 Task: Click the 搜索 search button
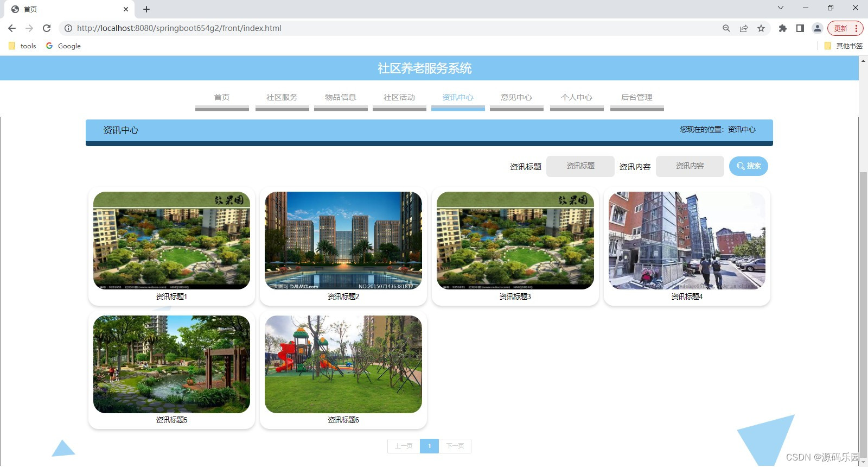[x=749, y=166]
